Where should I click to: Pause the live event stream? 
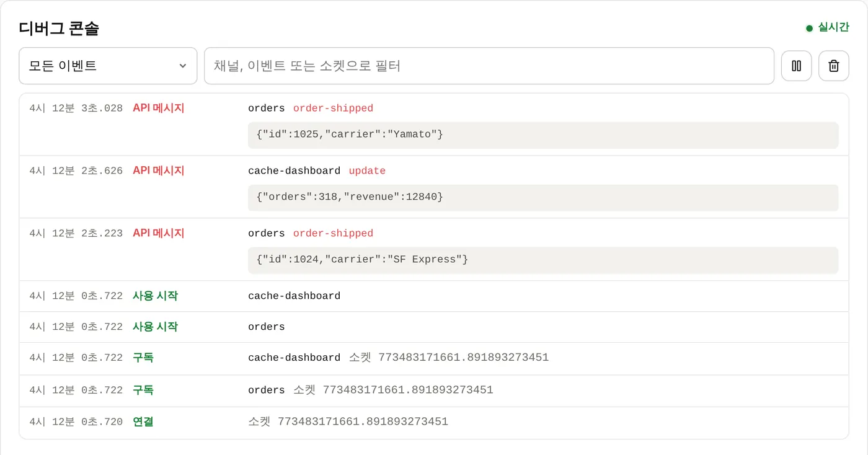[796, 66]
